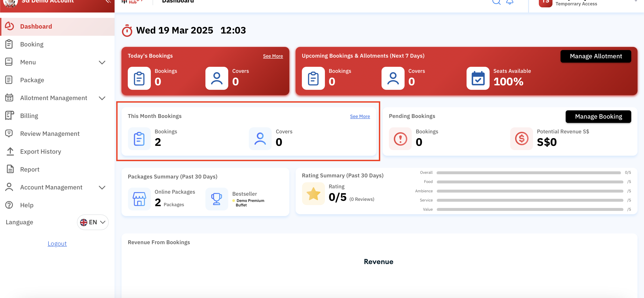
Task: Click the Rating star icon
Action: [313, 194]
